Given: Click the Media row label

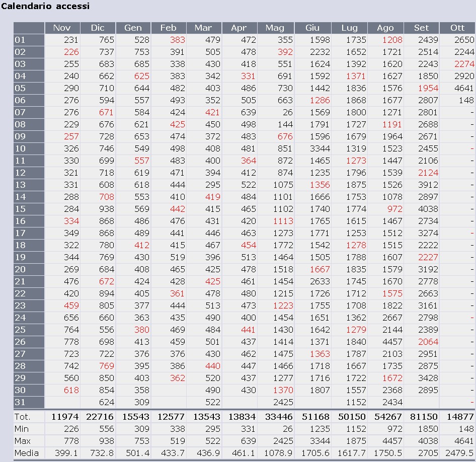Looking at the screenshot, I should point(27,453).
